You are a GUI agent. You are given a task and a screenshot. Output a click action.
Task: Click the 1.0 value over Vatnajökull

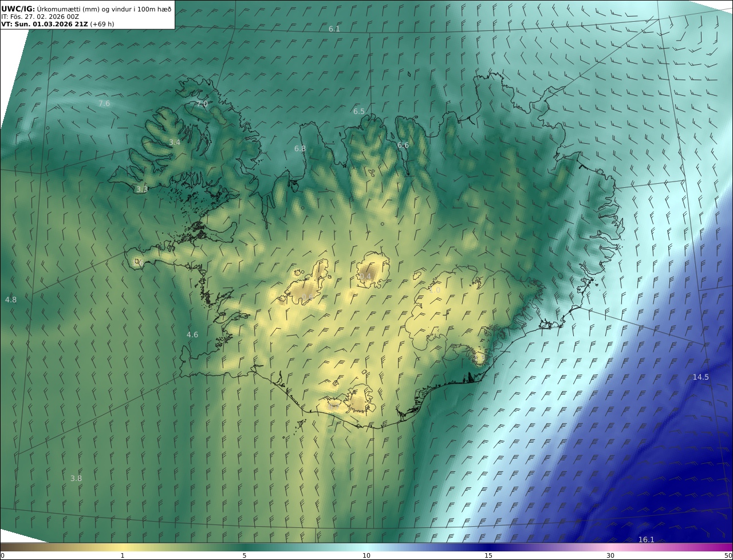435,290
